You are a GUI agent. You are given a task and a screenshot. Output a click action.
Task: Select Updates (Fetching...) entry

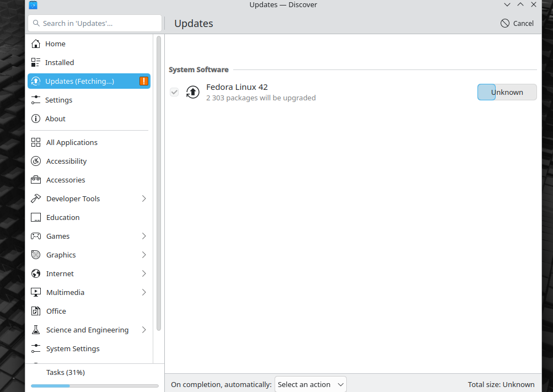tap(89, 81)
